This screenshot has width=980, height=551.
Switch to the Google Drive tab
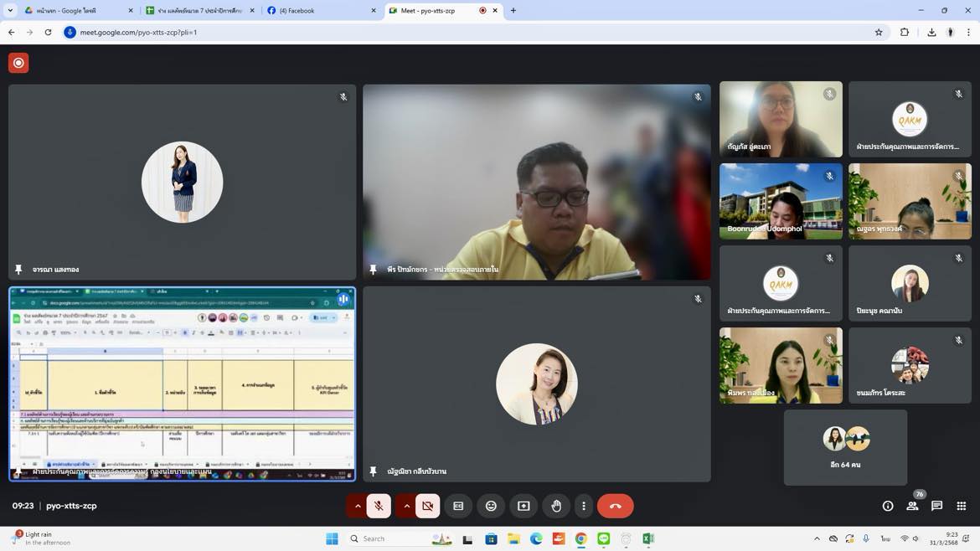(76, 11)
